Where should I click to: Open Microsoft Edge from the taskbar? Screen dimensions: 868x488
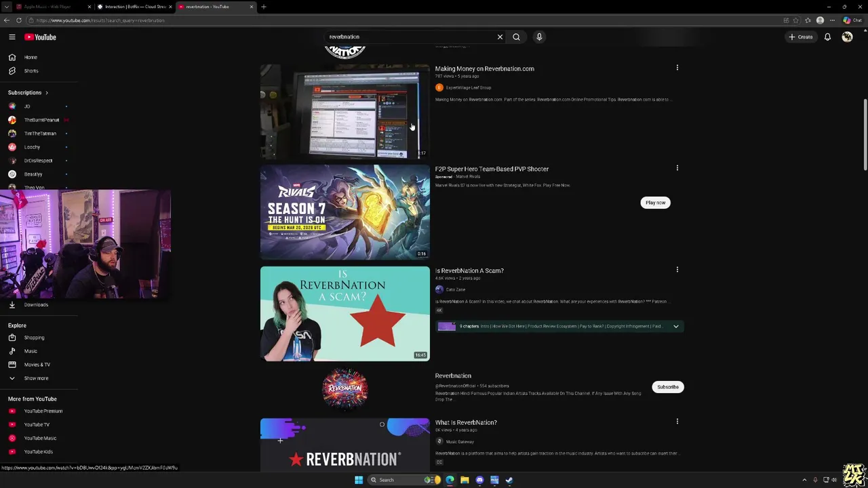[450, 480]
